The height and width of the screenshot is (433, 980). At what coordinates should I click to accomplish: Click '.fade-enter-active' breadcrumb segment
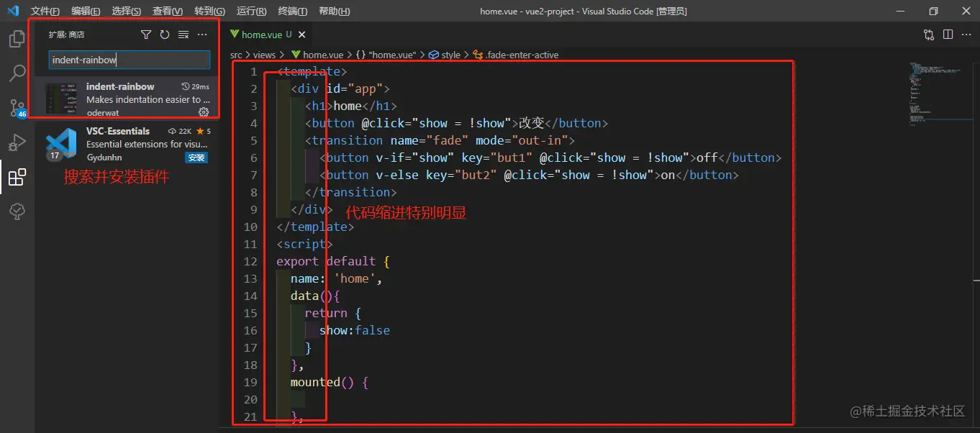515,55
